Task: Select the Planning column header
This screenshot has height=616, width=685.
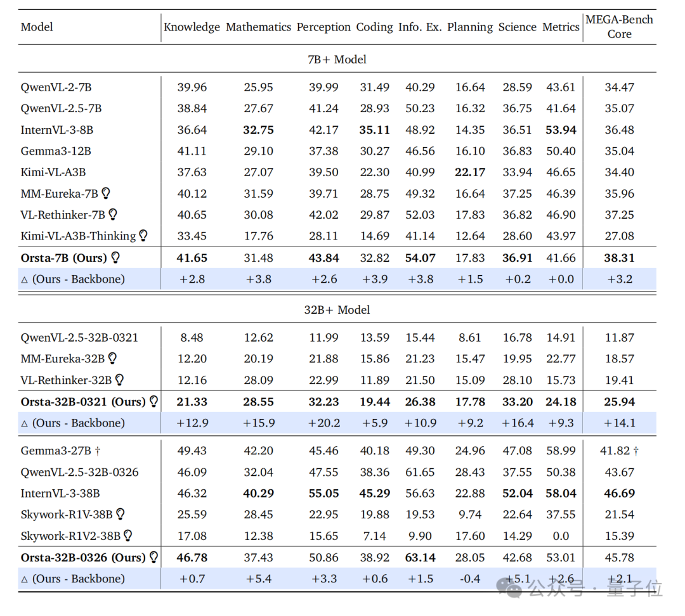Action: coord(469,27)
